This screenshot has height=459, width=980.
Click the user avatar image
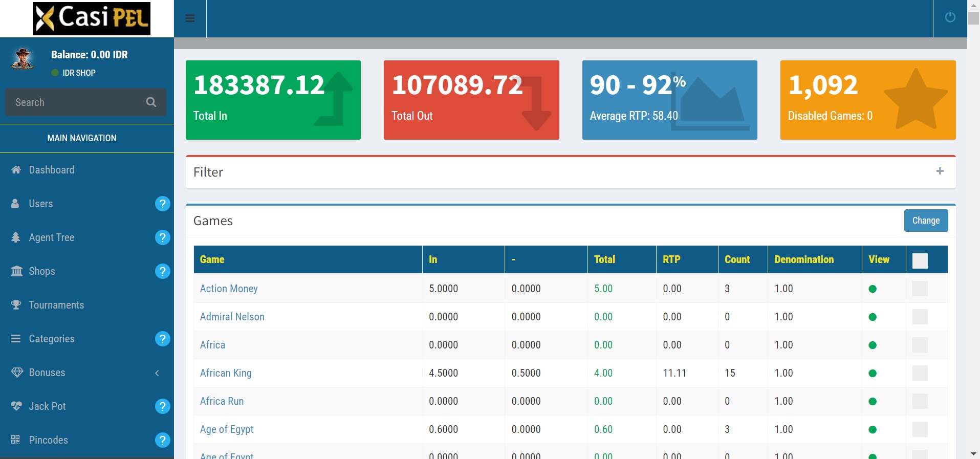click(23, 59)
